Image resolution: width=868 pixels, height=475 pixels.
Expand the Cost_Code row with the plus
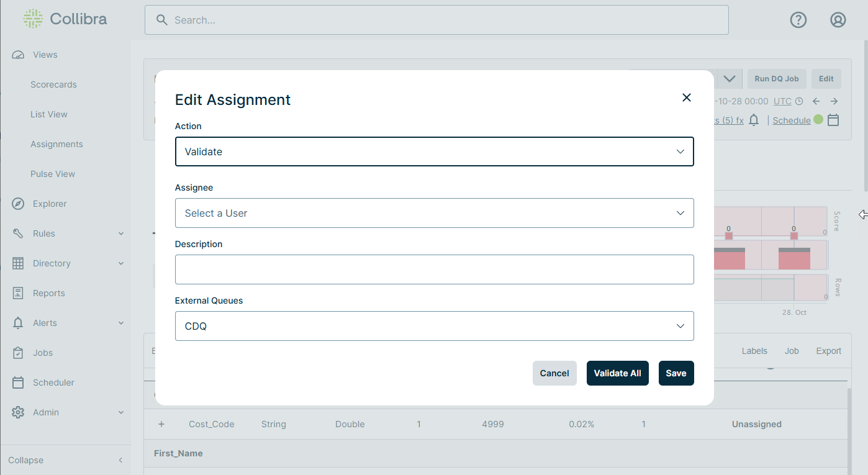click(x=161, y=424)
